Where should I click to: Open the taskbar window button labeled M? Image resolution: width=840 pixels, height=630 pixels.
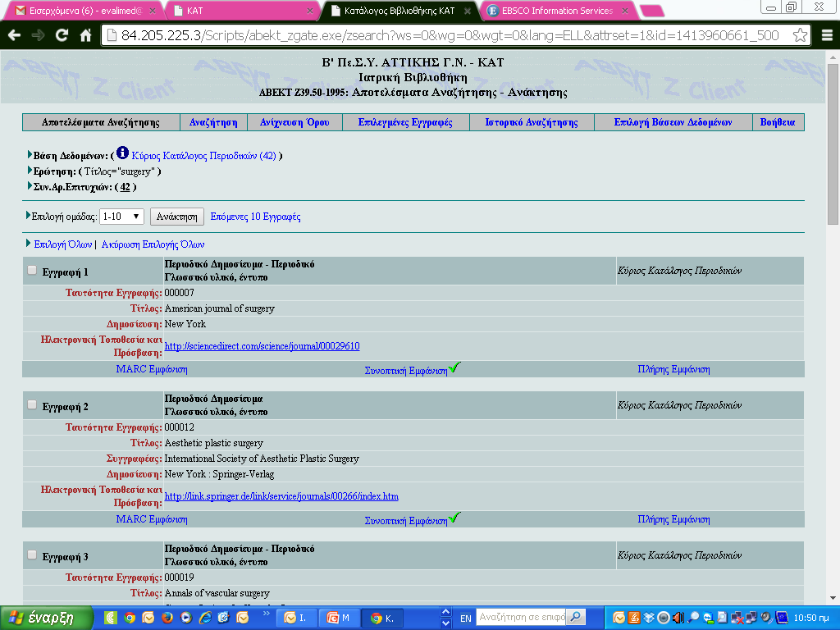(x=339, y=618)
